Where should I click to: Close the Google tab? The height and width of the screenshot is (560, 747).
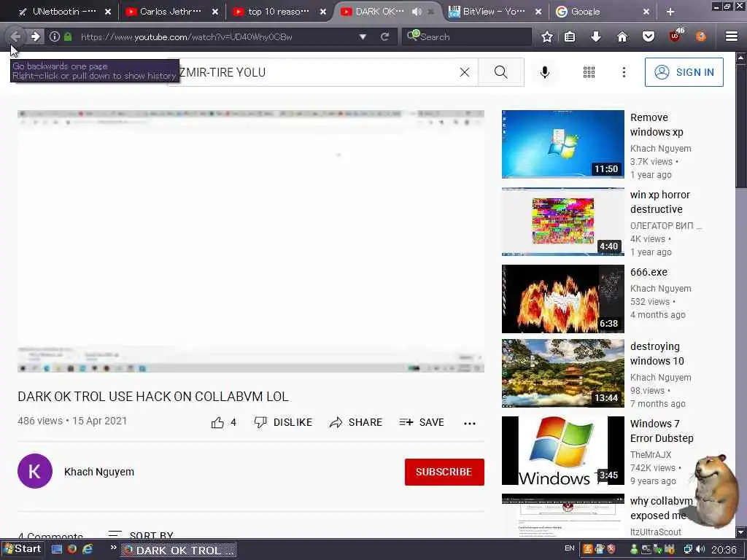[646, 12]
